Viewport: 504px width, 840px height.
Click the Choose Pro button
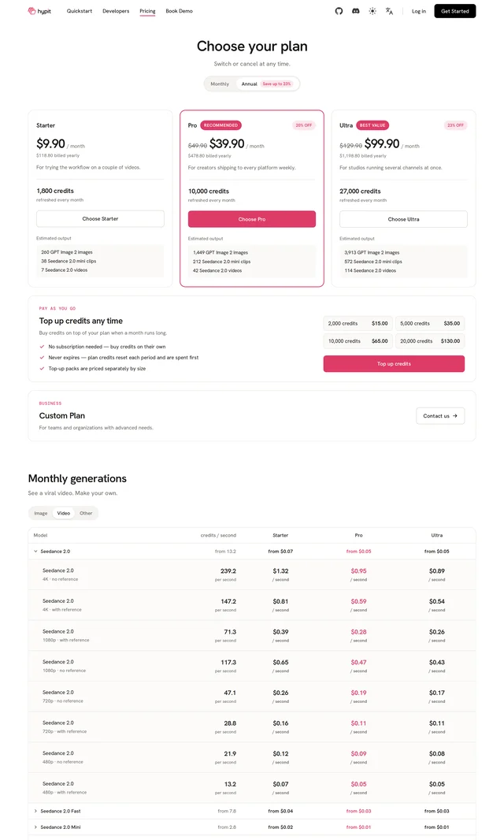[x=252, y=219]
